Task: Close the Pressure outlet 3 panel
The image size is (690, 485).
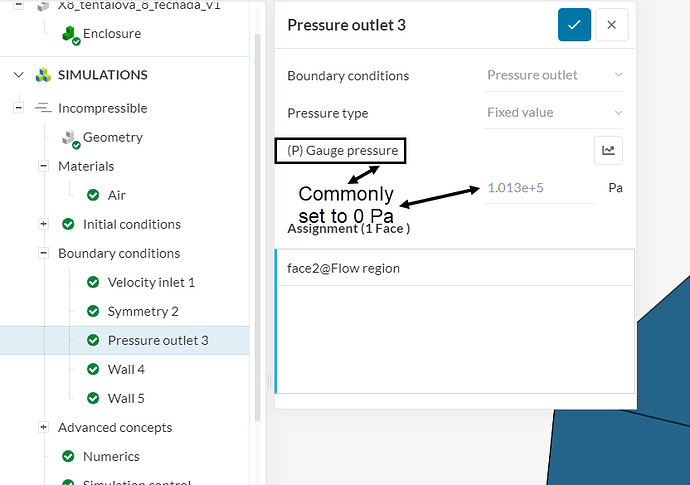Action: click(611, 25)
